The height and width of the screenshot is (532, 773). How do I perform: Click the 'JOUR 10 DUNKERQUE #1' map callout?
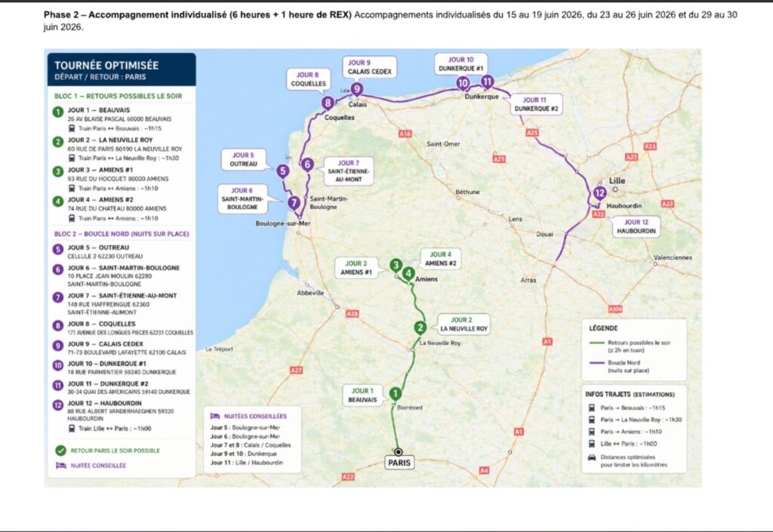pos(461,64)
